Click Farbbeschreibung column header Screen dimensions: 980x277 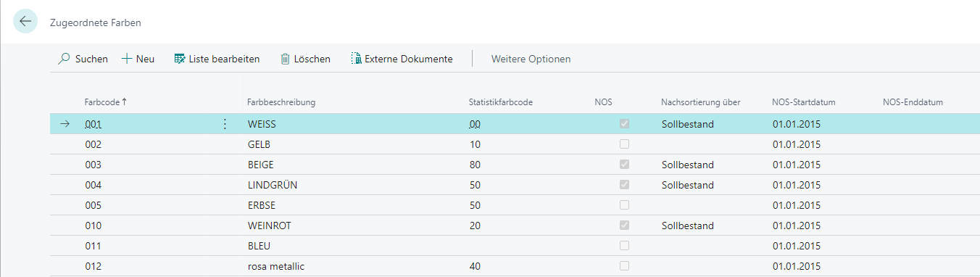(281, 102)
